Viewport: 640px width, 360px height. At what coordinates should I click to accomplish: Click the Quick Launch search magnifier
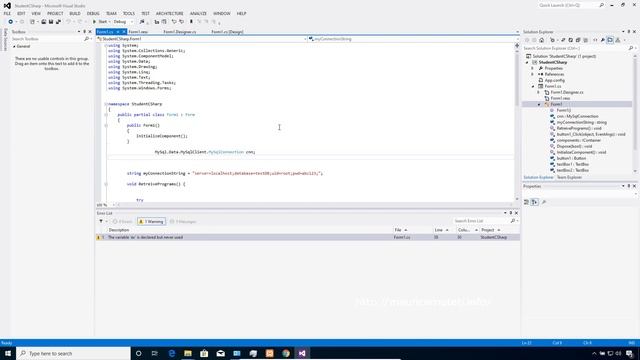tap(601, 5)
